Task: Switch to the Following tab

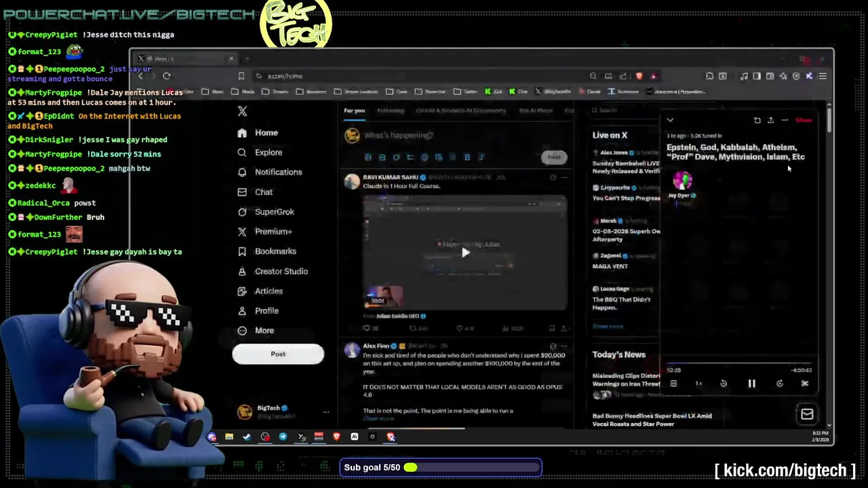Action: pyautogui.click(x=391, y=110)
